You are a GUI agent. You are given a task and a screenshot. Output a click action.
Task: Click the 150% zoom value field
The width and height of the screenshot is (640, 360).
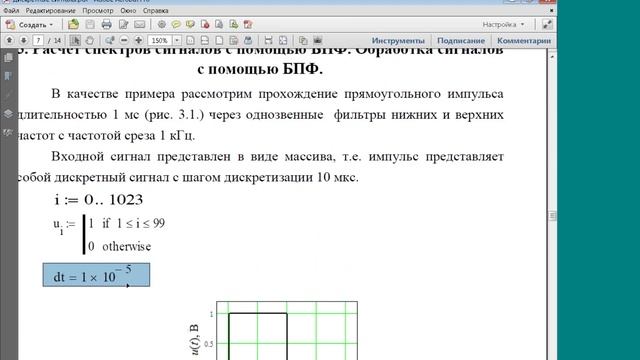160,40
